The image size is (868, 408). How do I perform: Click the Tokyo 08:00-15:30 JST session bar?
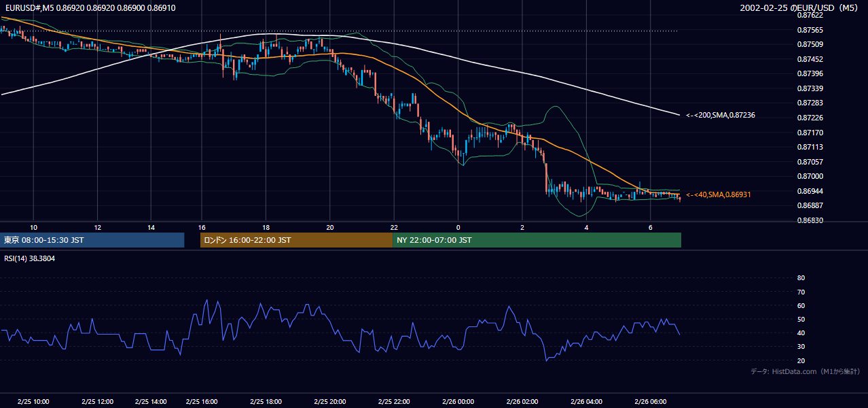click(92, 240)
